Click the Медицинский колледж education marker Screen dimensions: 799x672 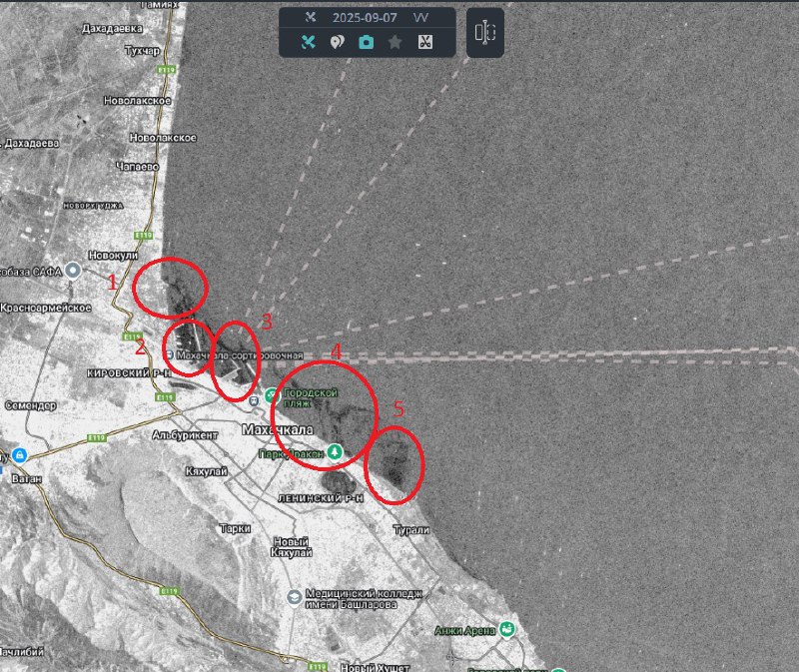pos(293,596)
